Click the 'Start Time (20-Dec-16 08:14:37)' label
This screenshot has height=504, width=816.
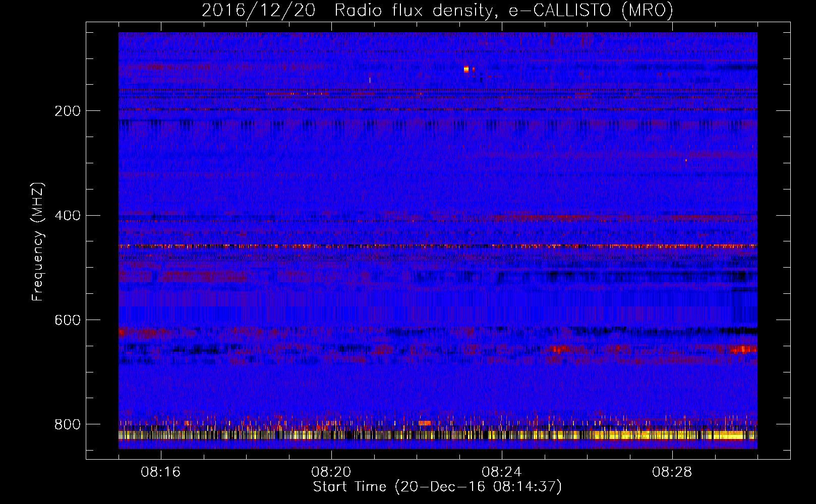437,487
